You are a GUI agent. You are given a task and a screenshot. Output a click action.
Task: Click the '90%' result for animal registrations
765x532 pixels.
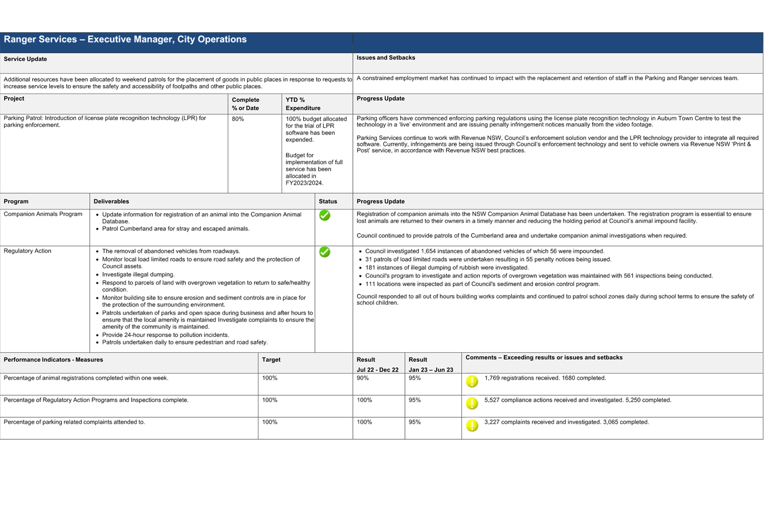(x=363, y=378)
